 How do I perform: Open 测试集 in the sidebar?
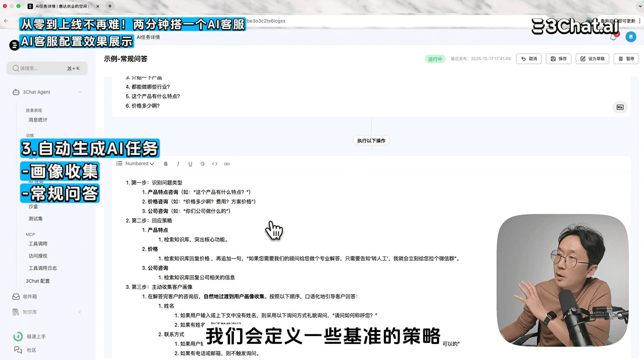(x=36, y=219)
